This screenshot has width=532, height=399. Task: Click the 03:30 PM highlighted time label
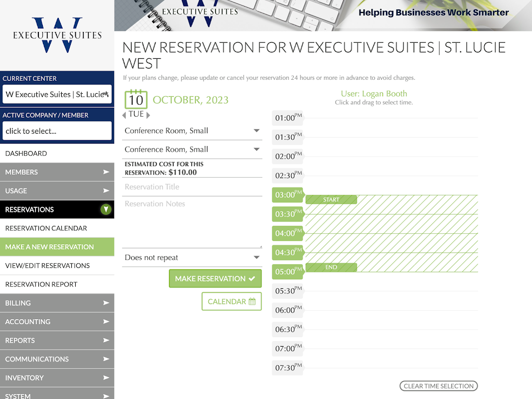click(288, 214)
